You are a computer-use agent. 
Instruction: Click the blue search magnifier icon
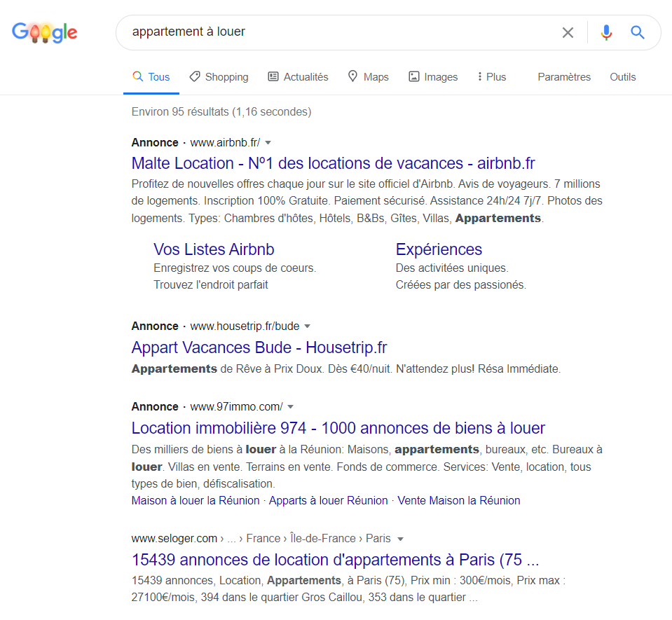click(637, 32)
